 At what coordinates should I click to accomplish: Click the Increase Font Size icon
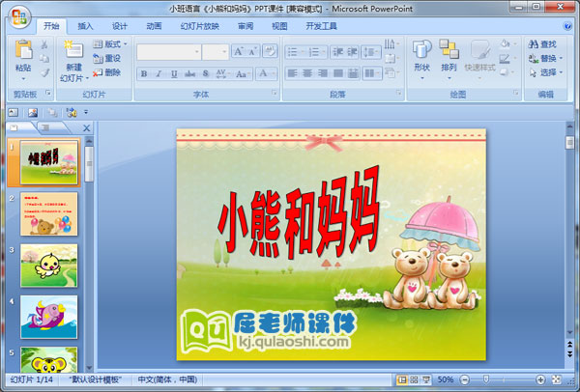pos(239,52)
